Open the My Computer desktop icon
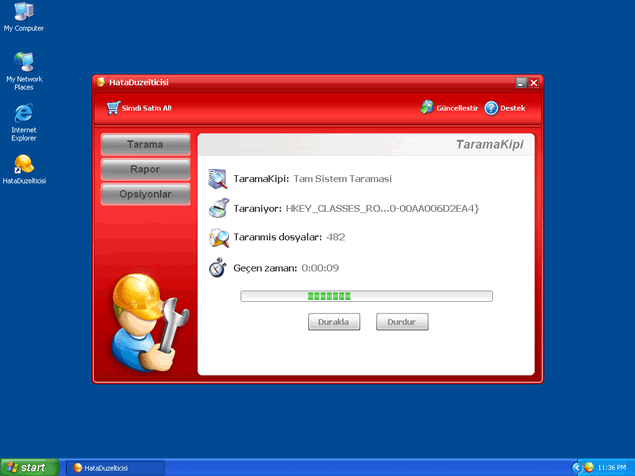The image size is (635, 476). tap(23, 13)
